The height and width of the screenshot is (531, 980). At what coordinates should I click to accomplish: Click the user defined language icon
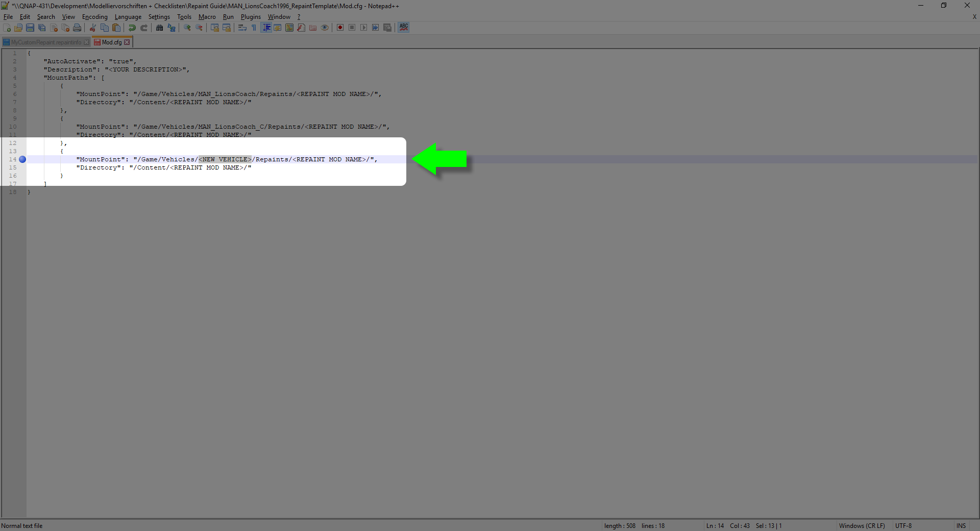[278, 28]
